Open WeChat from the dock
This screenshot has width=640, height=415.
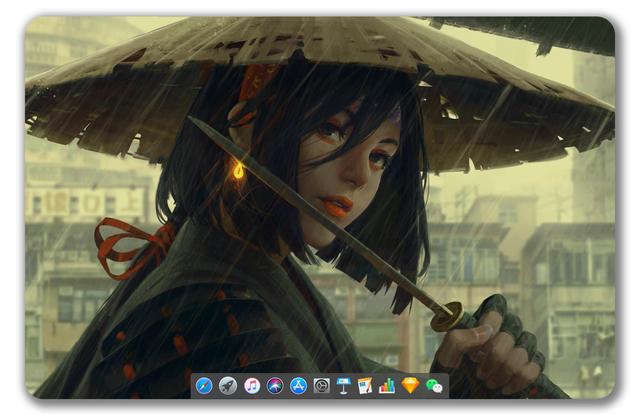pos(434,386)
